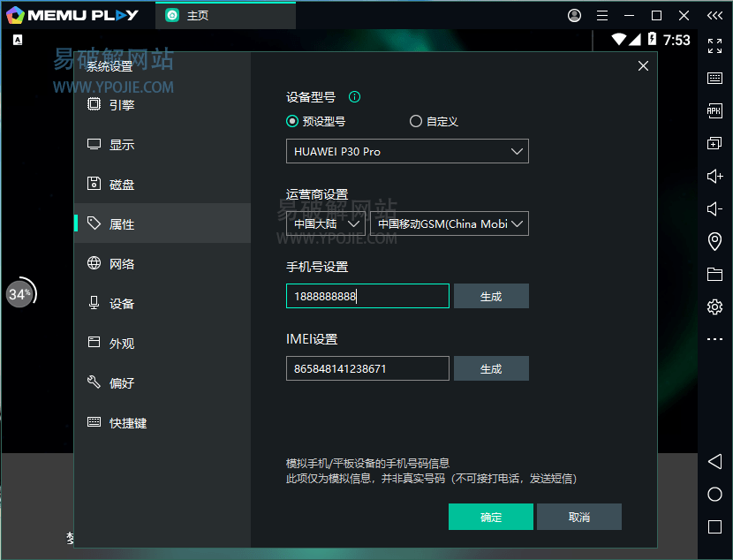733x560 pixels.
Task: Open the GPS location pin icon
Action: click(x=714, y=242)
